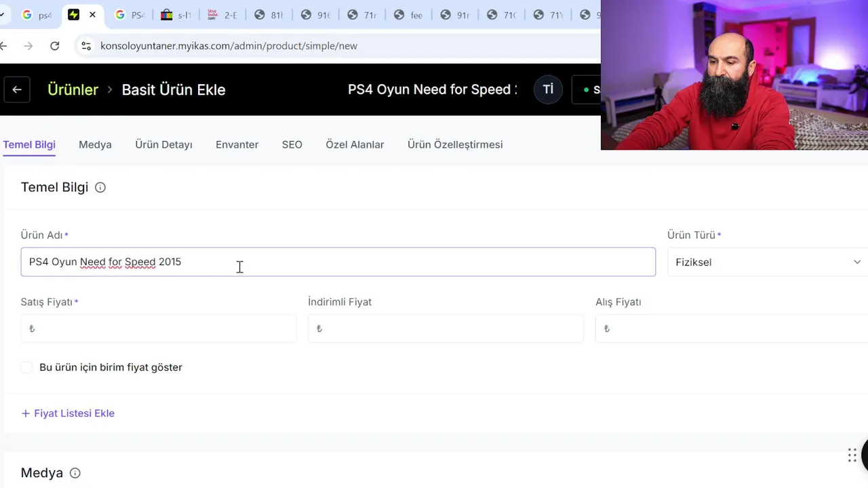Image resolution: width=868 pixels, height=488 pixels.
Task: Open the Ürün Detayı tab
Action: (x=163, y=144)
